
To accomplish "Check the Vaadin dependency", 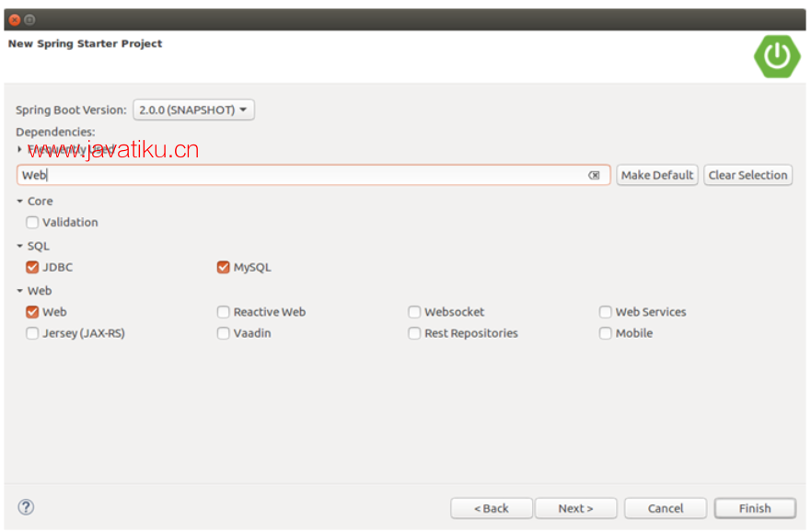I will coord(223,333).
